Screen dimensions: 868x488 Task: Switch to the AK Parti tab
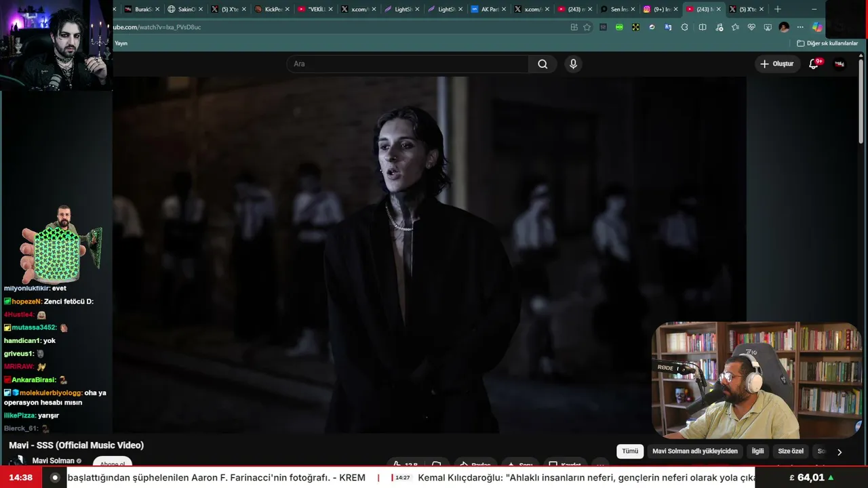click(489, 9)
